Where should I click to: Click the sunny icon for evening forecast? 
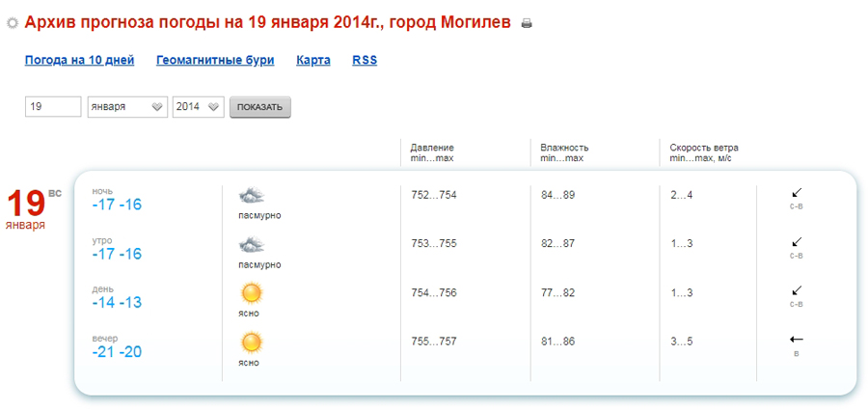click(252, 342)
